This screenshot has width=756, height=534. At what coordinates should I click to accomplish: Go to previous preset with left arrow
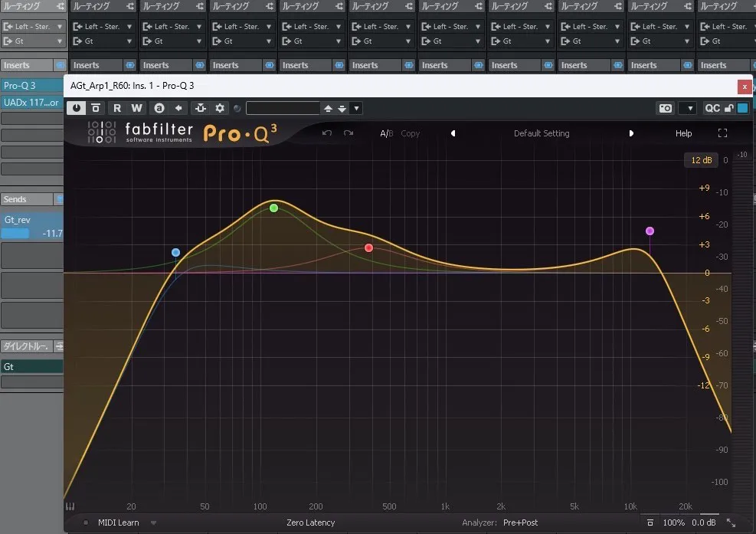(x=453, y=133)
